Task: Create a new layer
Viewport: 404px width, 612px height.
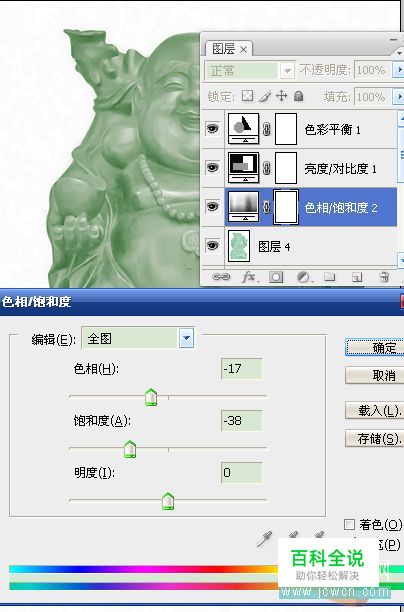Action: point(357,277)
